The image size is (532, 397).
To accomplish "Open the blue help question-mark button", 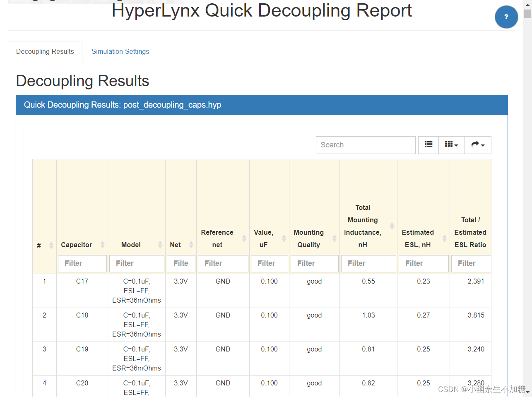I will (x=506, y=17).
